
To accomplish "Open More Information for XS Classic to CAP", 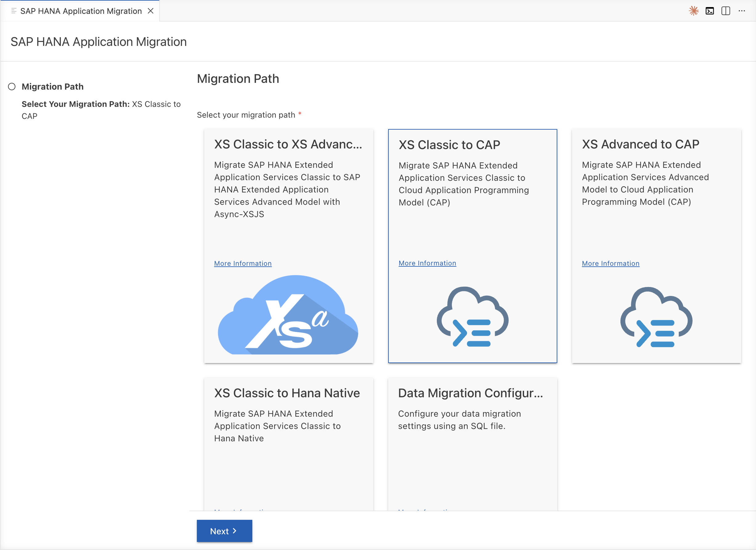I will pyautogui.click(x=427, y=263).
